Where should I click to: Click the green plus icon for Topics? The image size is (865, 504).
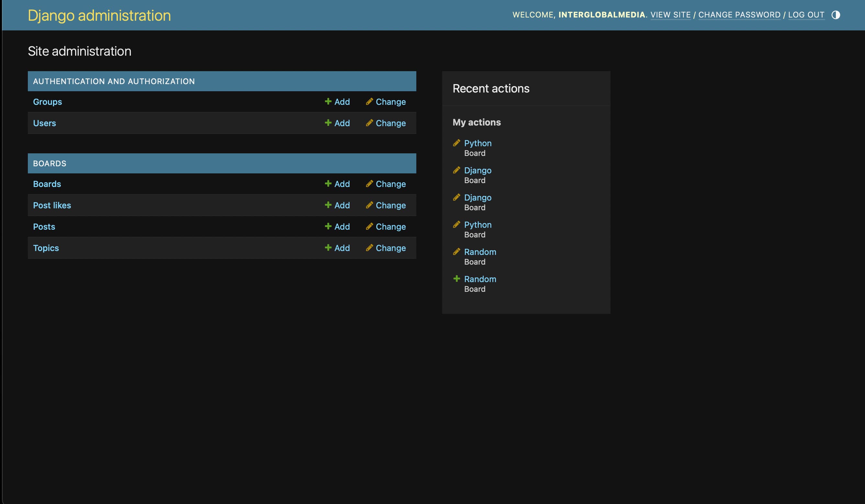[328, 247]
